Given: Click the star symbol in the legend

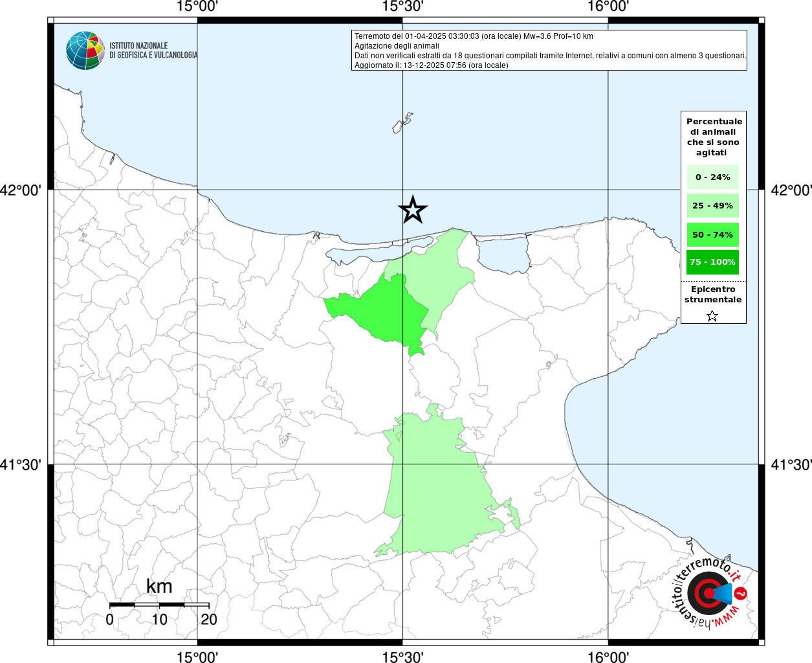Looking at the screenshot, I should tap(712, 316).
